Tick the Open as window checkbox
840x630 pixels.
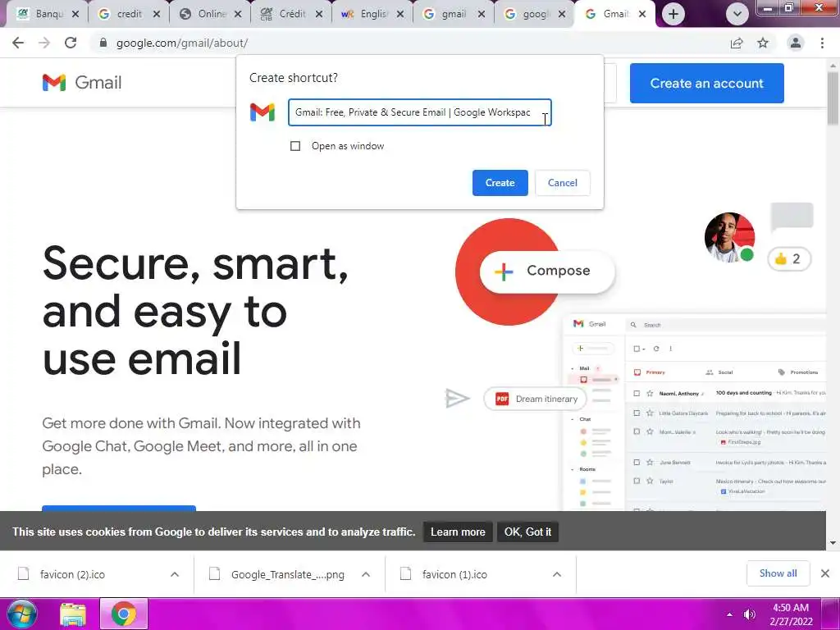point(295,146)
